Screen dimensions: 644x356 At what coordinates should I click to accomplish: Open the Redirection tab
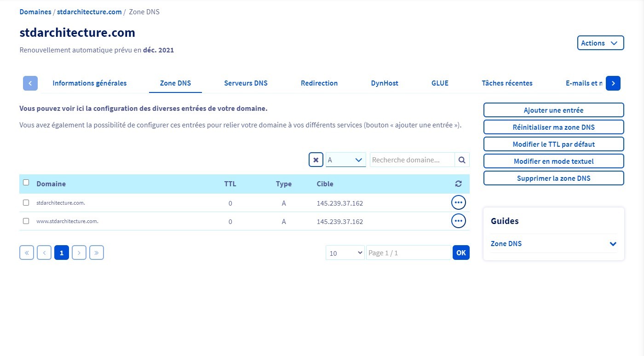319,83
